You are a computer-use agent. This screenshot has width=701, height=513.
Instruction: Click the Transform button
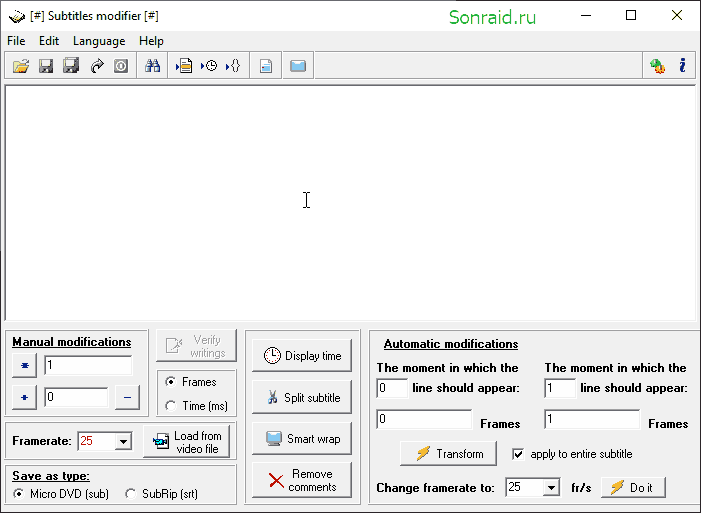click(x=448, y=454)
